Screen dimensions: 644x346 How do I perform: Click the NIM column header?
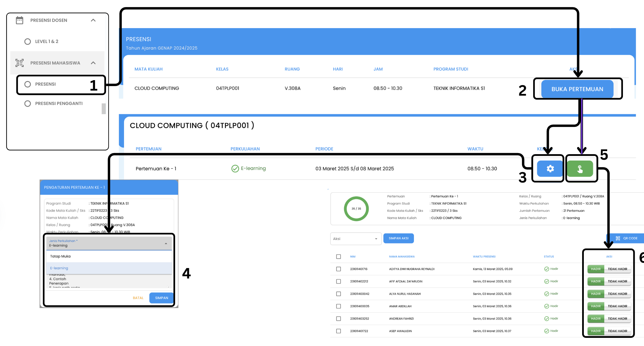click(x=353, y=257)
